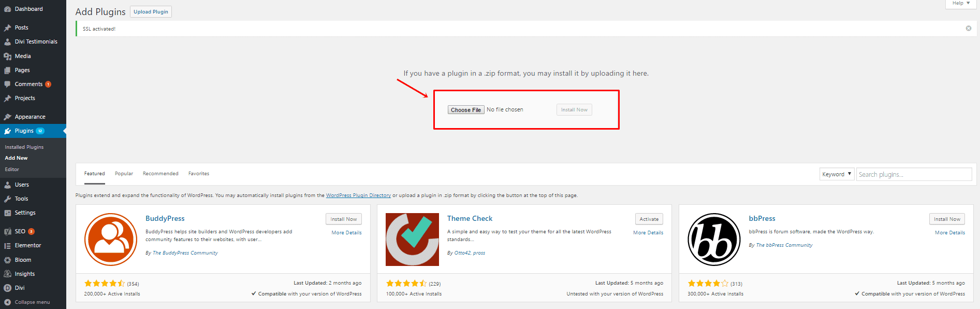Click the Divi circle icon

coord(7,288)
